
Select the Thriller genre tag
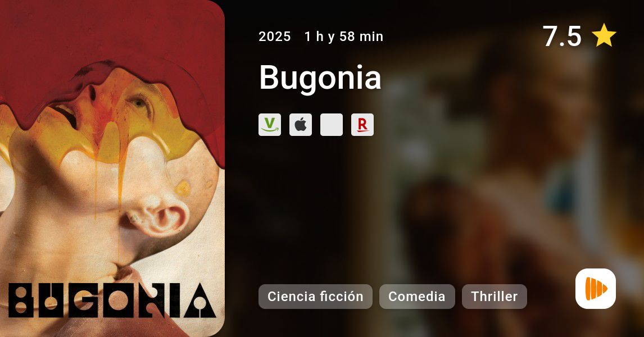pyautogui.click(x=495, y=297)
